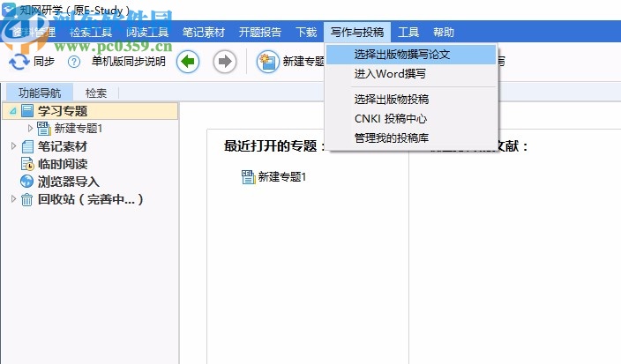
Task: Choose 选择出版物投稿 menu entry
Action: click(x=411, y=100)
